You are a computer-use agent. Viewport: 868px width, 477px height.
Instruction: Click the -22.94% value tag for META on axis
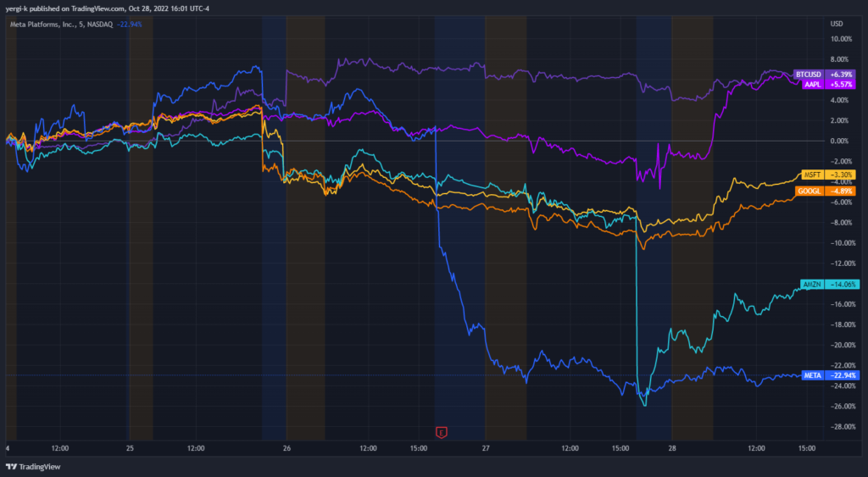[x=843, y=375]
